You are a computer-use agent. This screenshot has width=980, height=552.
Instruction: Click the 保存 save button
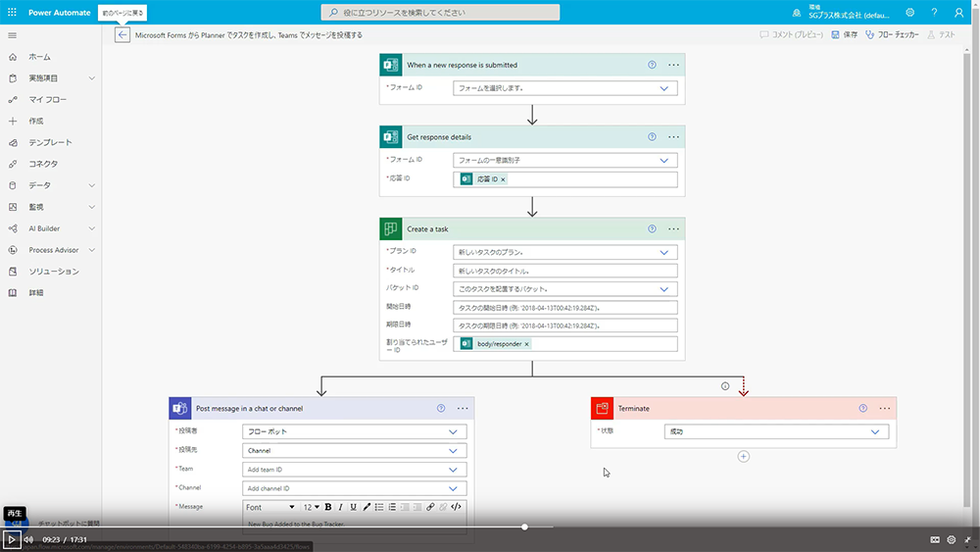point(844,35)
